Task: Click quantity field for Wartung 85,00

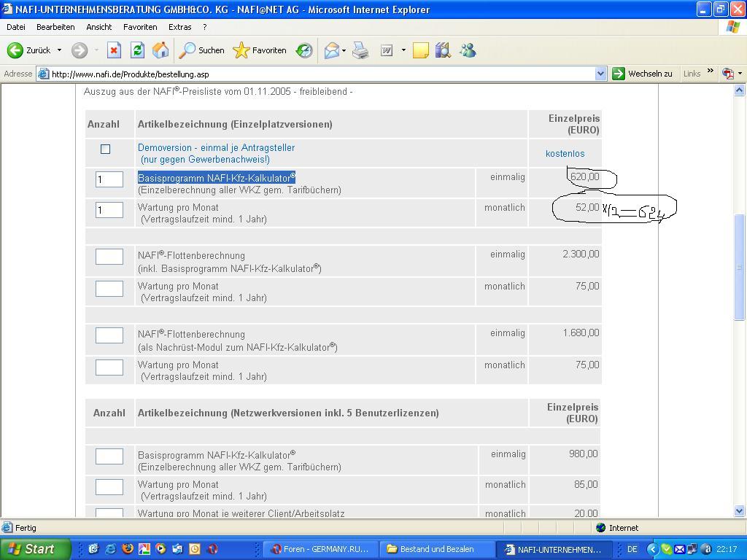Action: [x=109, y=487]
